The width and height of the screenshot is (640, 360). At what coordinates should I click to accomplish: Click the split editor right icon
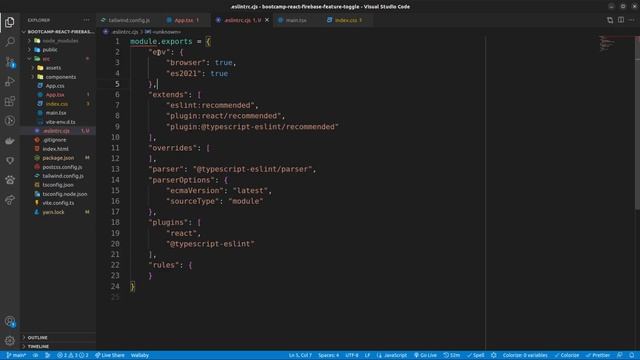[x=621, y=20]
